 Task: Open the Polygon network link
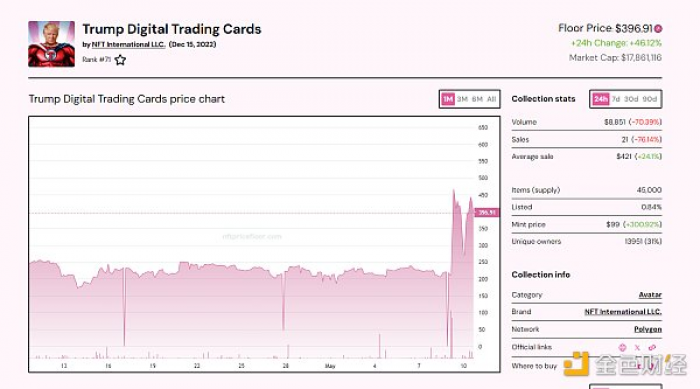pos(648,329)
